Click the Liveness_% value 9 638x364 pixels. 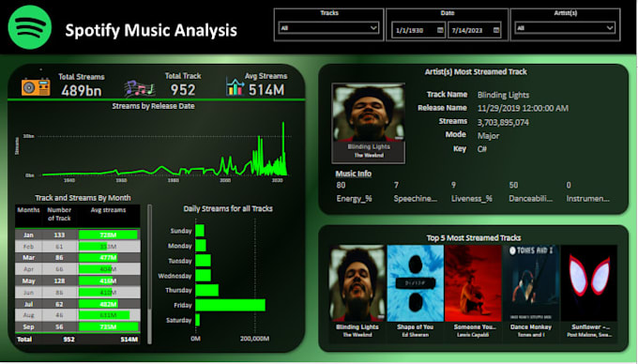tap(453, 186)
